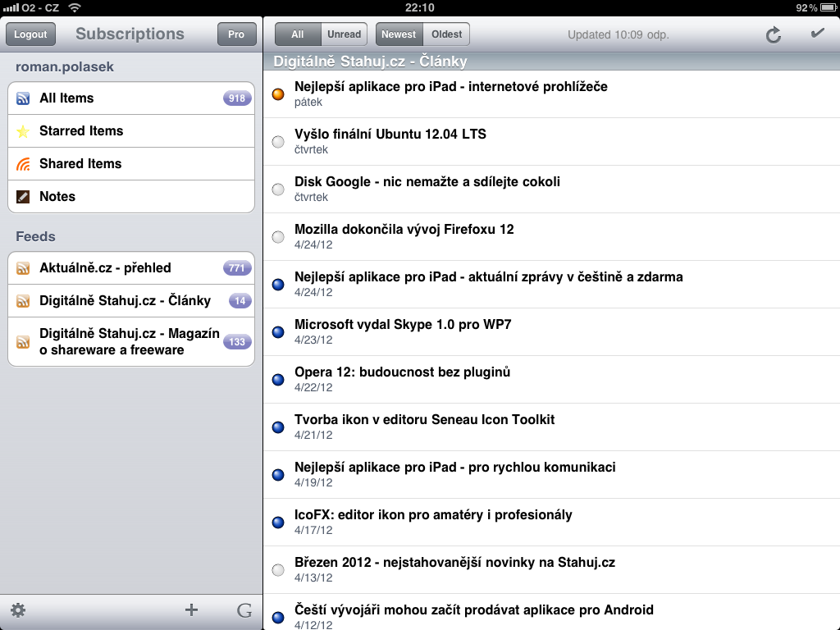This screenshot has height=630, width=840.
Task: Tap the Pro upgrade button
Action: tap(236, 34)
